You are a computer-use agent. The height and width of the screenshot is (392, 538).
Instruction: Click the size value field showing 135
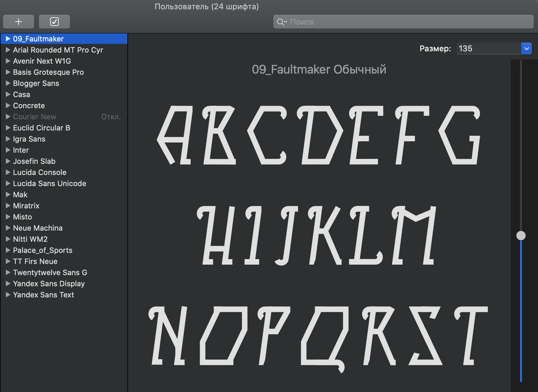pos(489,49)
